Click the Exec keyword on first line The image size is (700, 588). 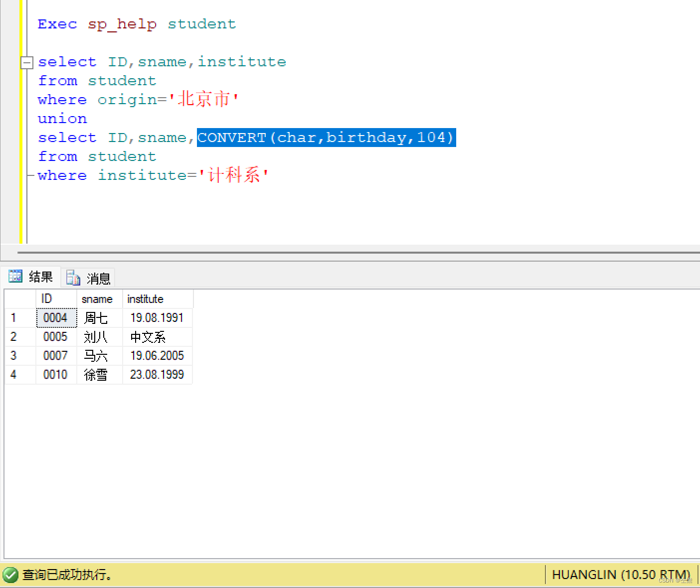pyautogui.click(x=57, y=24)
